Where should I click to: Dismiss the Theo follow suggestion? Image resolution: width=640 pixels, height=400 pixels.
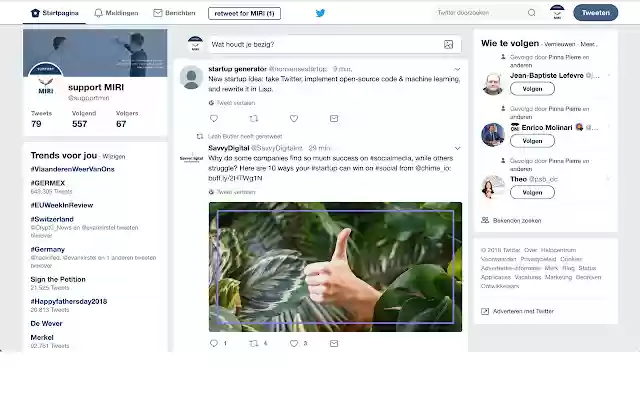click(x=609, y=178)
